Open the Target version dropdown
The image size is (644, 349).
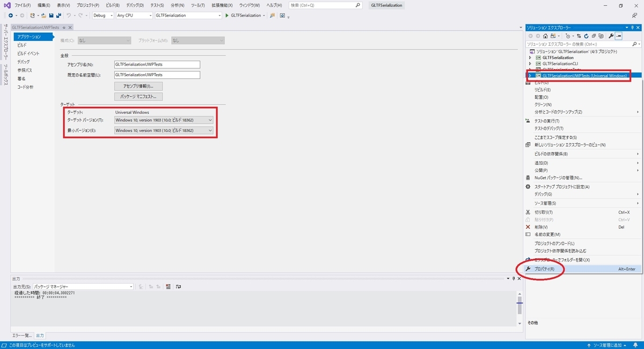[x=164, y=120]
